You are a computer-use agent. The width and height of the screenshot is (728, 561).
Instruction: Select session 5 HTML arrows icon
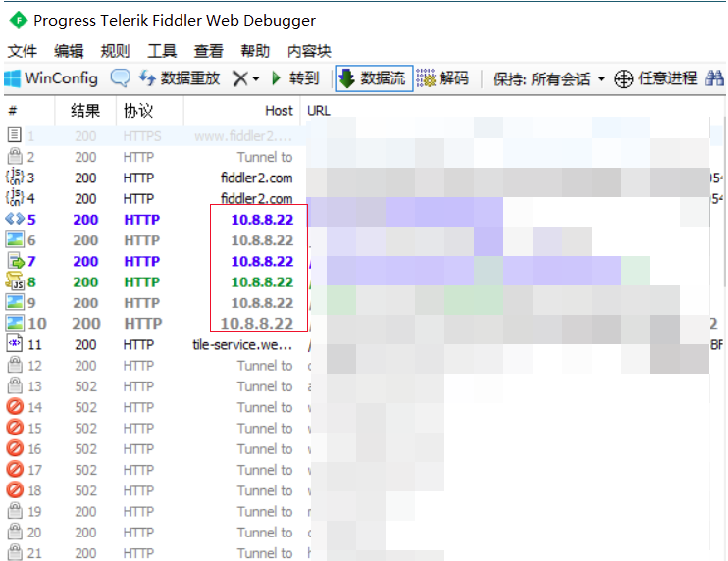coord(15,219)
